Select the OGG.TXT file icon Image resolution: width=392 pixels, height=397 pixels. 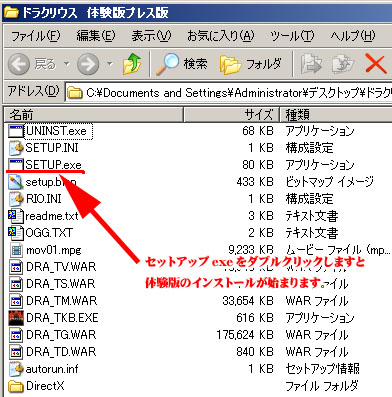(15, 233)
